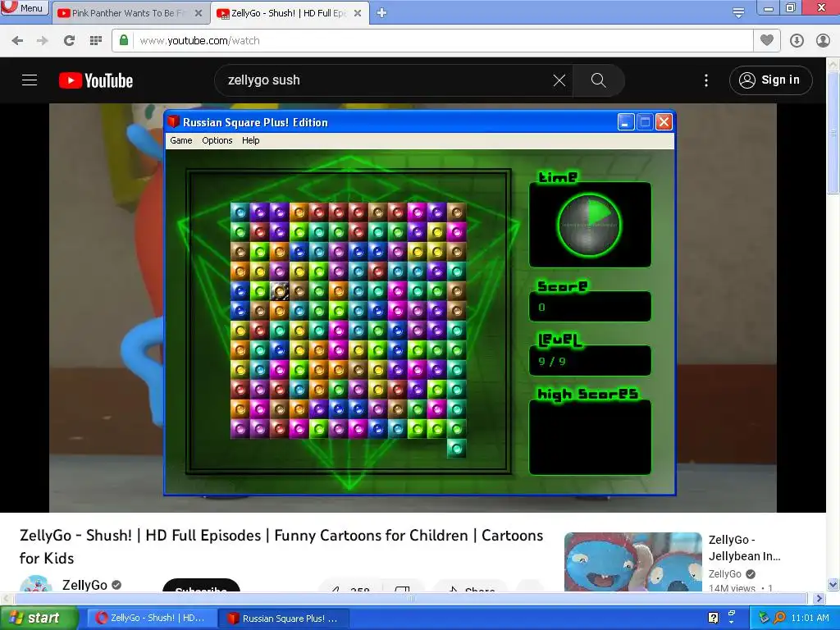The width and height of the screenshot is (840, 630).
Task: Click the ZellyGo channel avatar
Action: click(36, 583)
